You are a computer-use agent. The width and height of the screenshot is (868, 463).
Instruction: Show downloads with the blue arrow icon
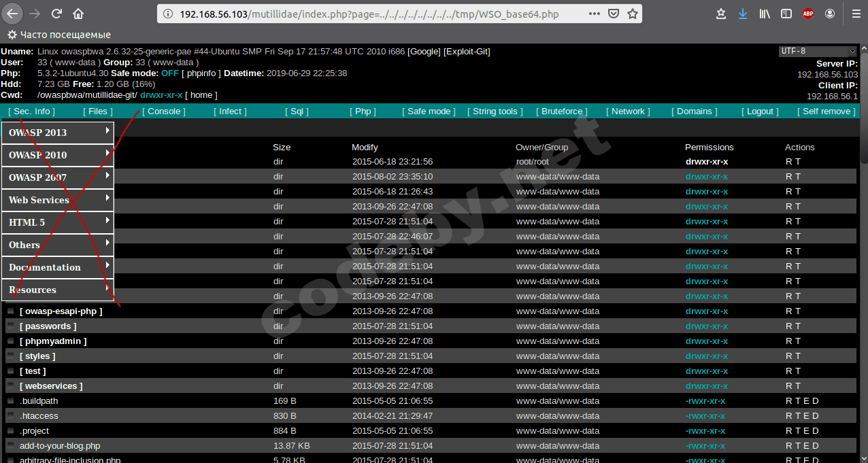pyautogui.click(x=743, y=14)
